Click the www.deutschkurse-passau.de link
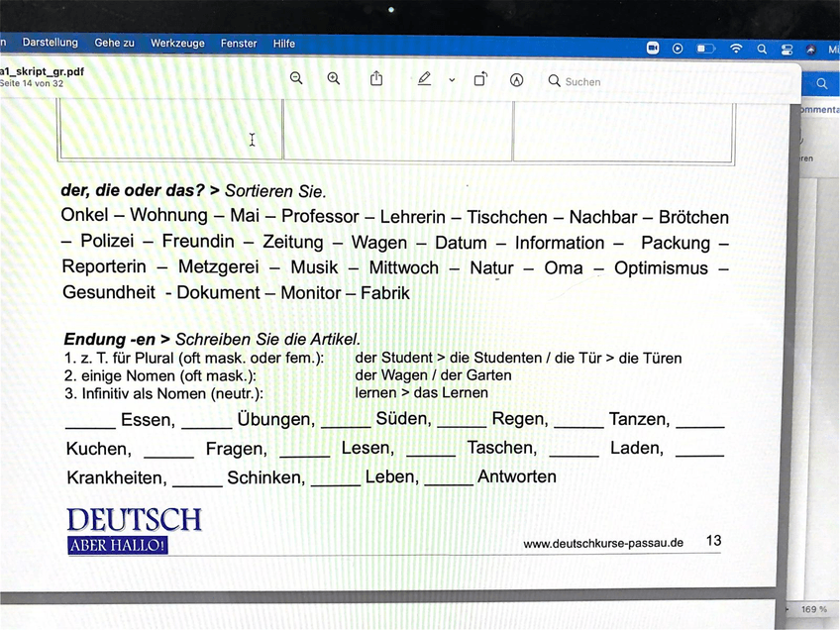The height and width of the screenshot is (630, 840). click(603, 543)
